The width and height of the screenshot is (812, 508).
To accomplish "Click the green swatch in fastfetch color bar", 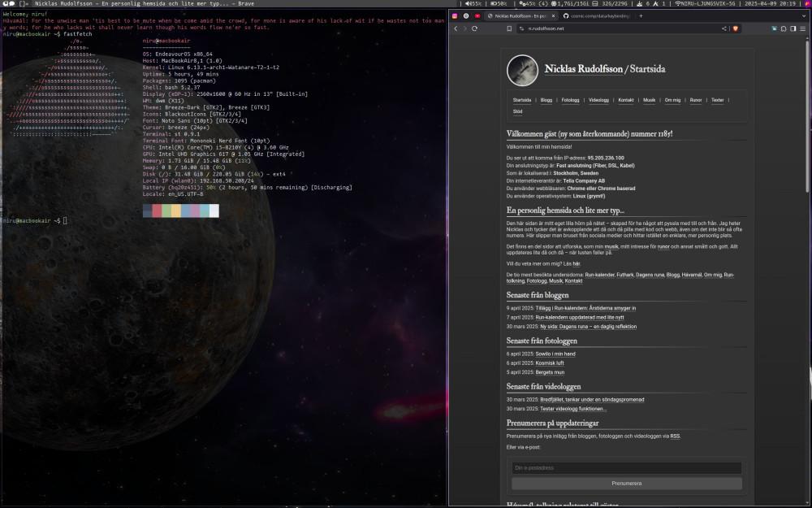I will [166, 211].
